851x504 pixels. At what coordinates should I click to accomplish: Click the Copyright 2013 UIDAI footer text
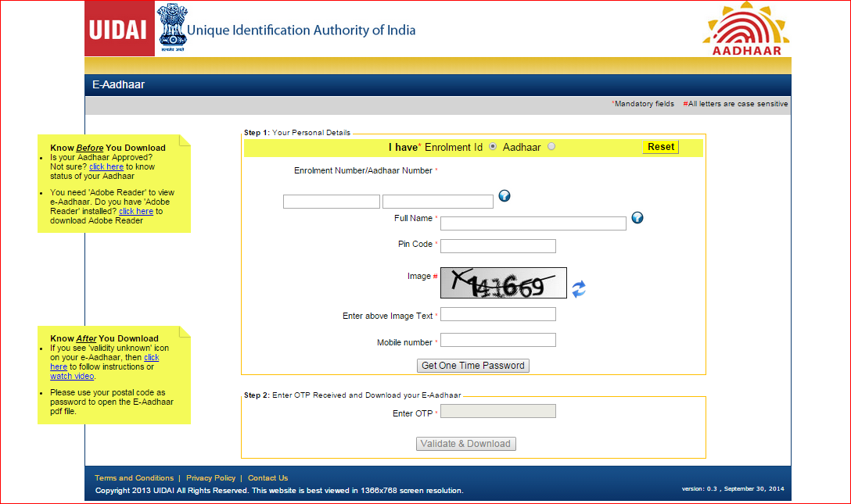pyautogui.click(x=279, y=491)
